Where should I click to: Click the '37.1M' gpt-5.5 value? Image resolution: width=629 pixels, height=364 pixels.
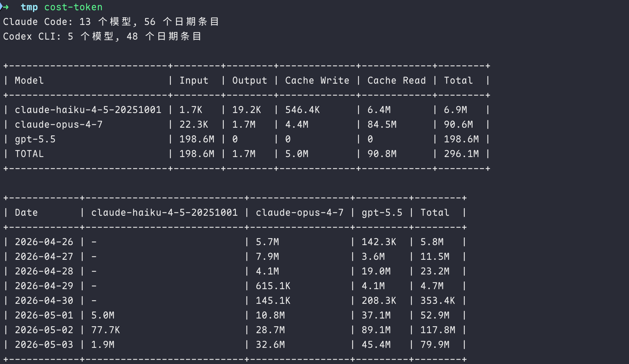tap(376, 315)
